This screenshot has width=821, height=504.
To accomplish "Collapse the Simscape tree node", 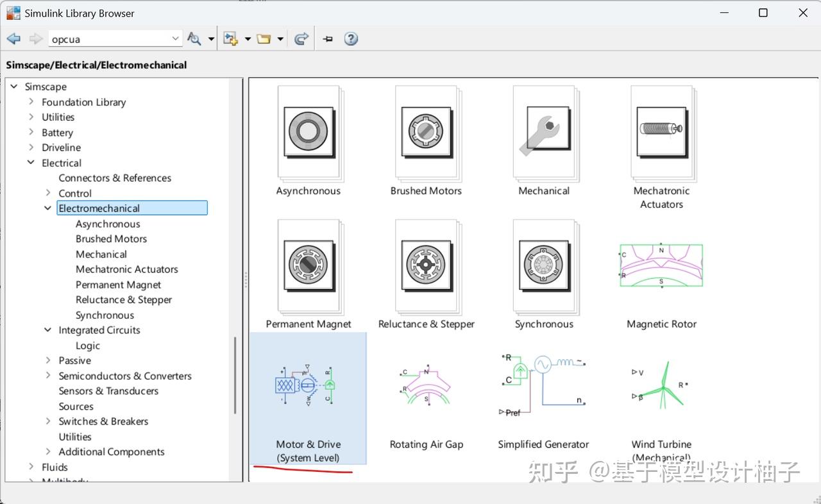I will pos(14,87).
